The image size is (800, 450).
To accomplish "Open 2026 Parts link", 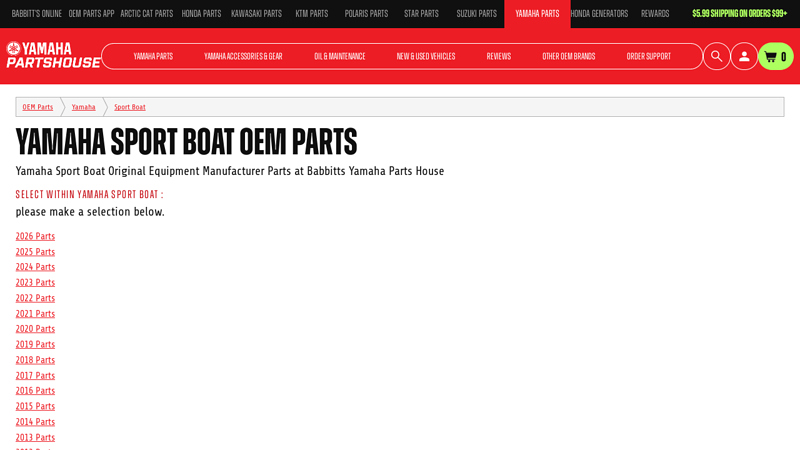I will click(35, 236).
